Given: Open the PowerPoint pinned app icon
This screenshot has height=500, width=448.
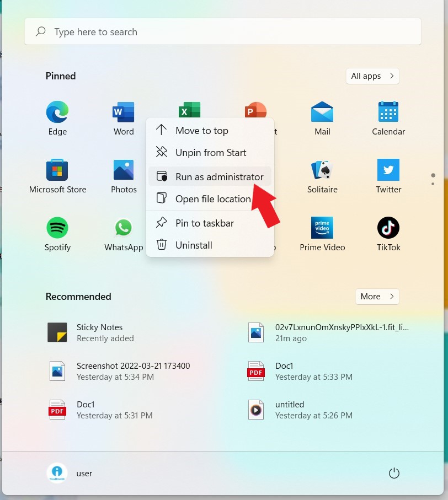Looking at the screenshot, I should coord(255,110).
